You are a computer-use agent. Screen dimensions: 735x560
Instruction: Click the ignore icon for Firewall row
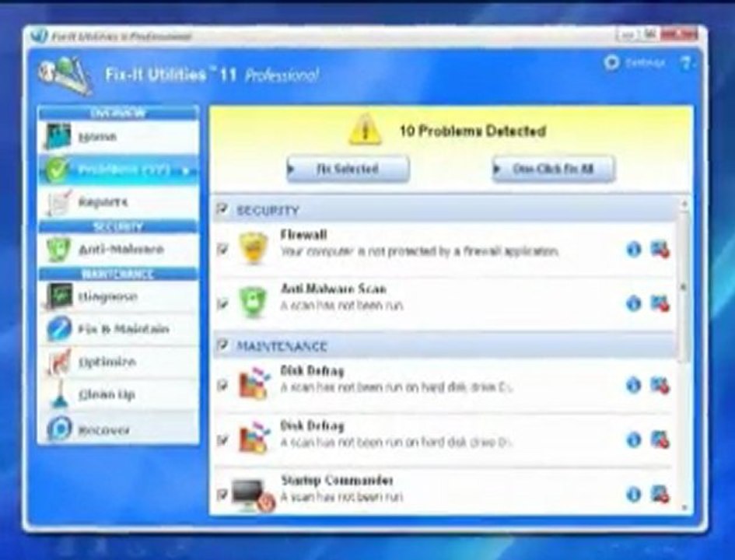(660, 250)
